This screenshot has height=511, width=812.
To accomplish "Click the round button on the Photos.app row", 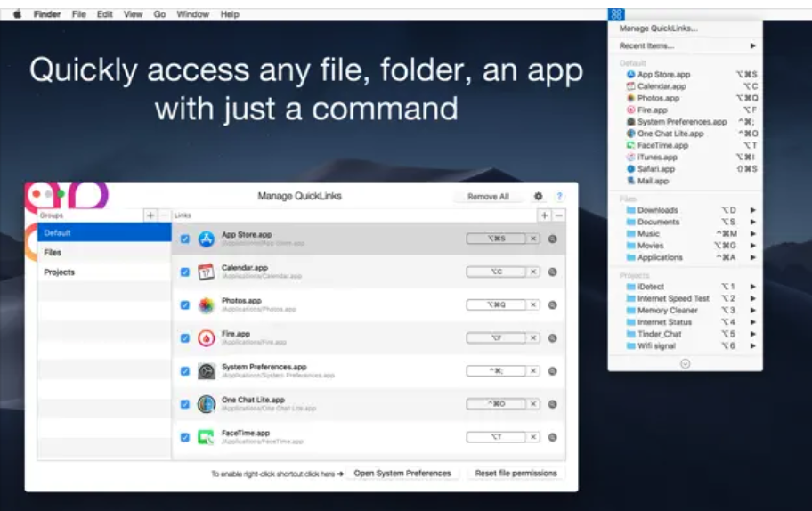I will [x=553, y=305].
